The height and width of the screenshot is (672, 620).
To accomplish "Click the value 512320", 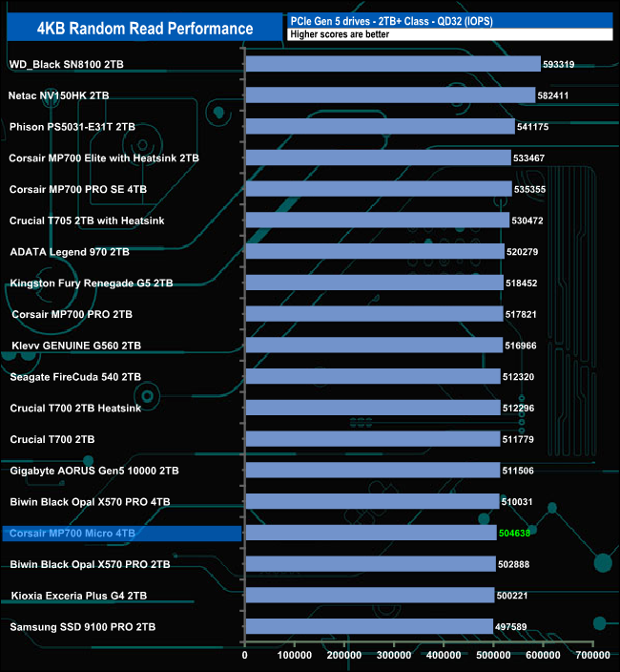I will [518, 377].
